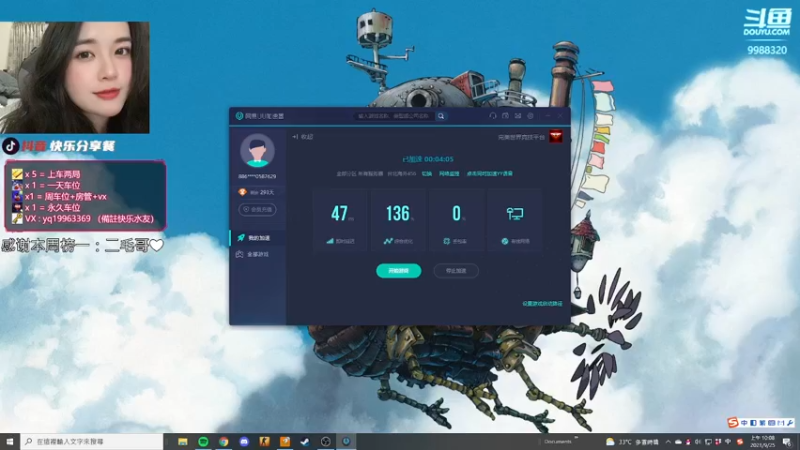Click the user avatar in the accelerator sidebar
The width and height of the screenshot is (800, 450).
(257, 151)
